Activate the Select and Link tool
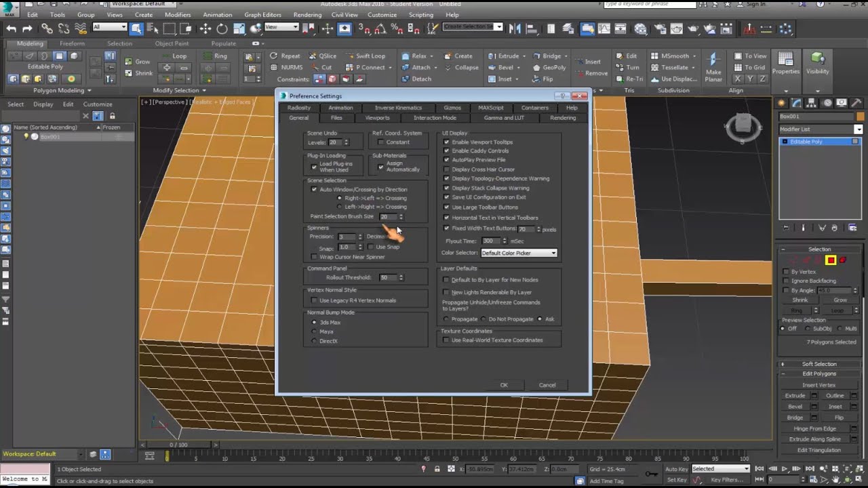Viewport: 868px width, 488px height. (x=47, y=28)
